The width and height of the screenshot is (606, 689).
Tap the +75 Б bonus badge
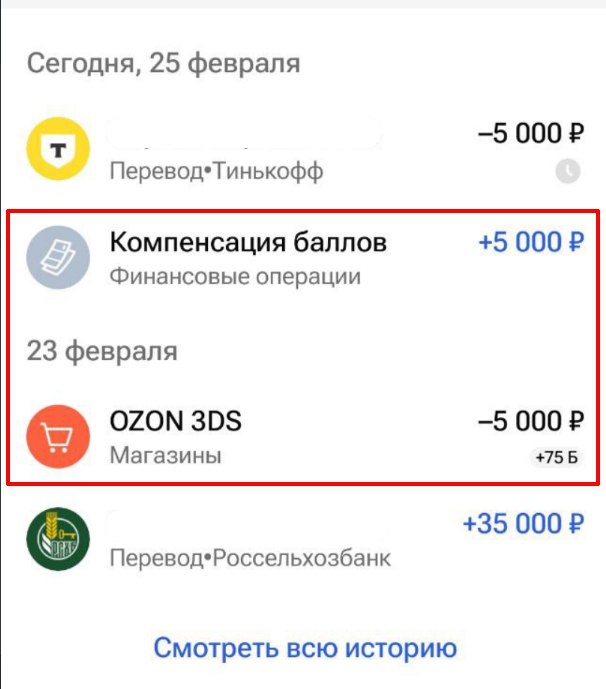pos(556,457)
